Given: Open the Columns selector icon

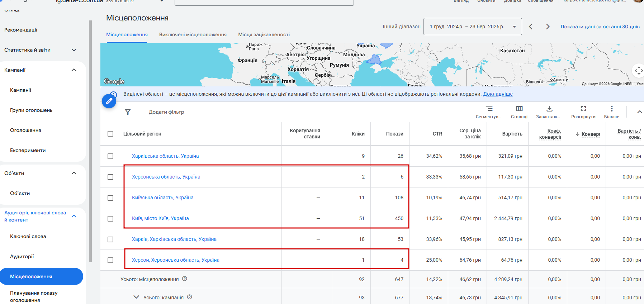Looking at the screenshot, I should click(519, 109).
